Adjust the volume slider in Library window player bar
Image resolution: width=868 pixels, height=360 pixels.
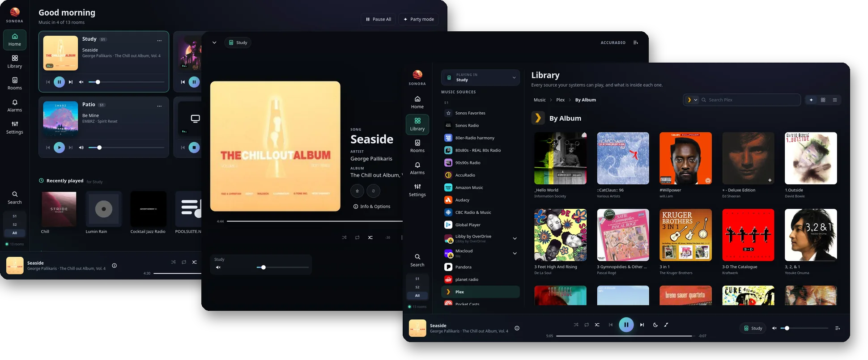coord(804,328)
